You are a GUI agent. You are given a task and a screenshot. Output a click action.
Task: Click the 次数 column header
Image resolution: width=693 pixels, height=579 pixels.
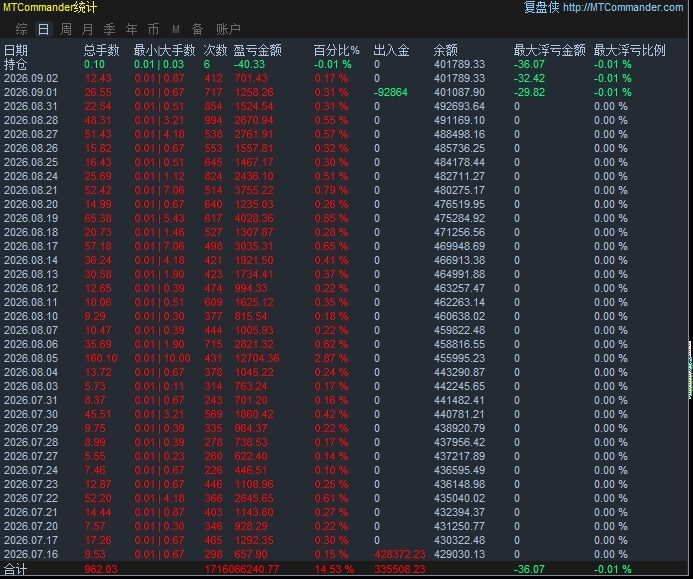coord(215,50)
